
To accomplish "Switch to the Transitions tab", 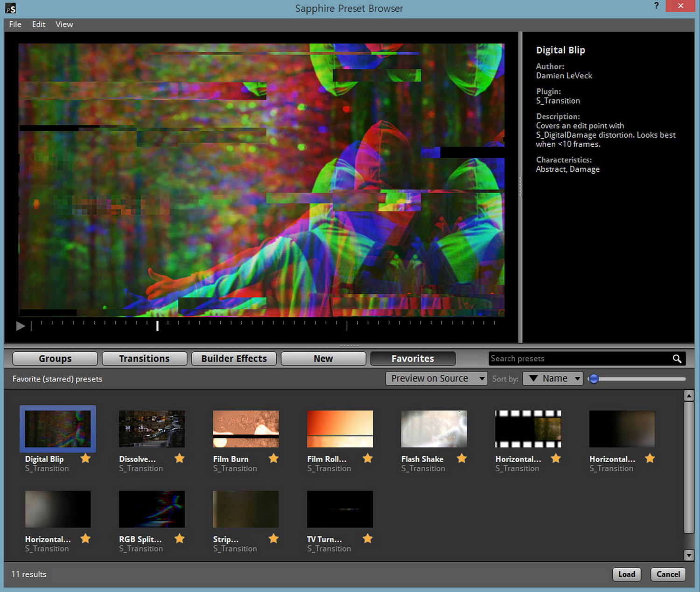I will (x=144, y=359).
